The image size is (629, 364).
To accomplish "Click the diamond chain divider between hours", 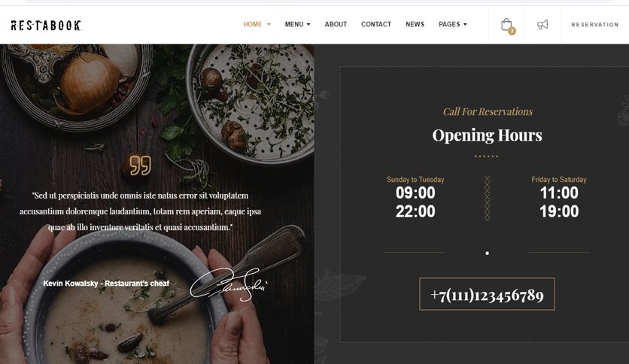I will 487,198.
